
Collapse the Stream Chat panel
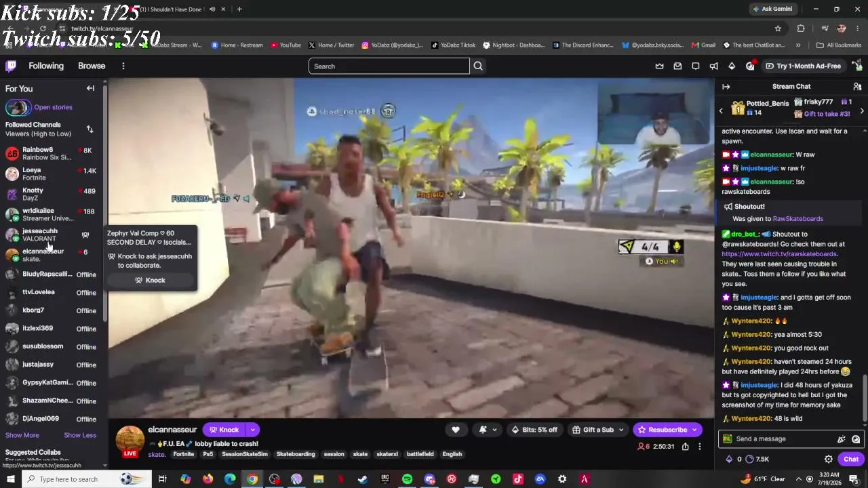726,87
